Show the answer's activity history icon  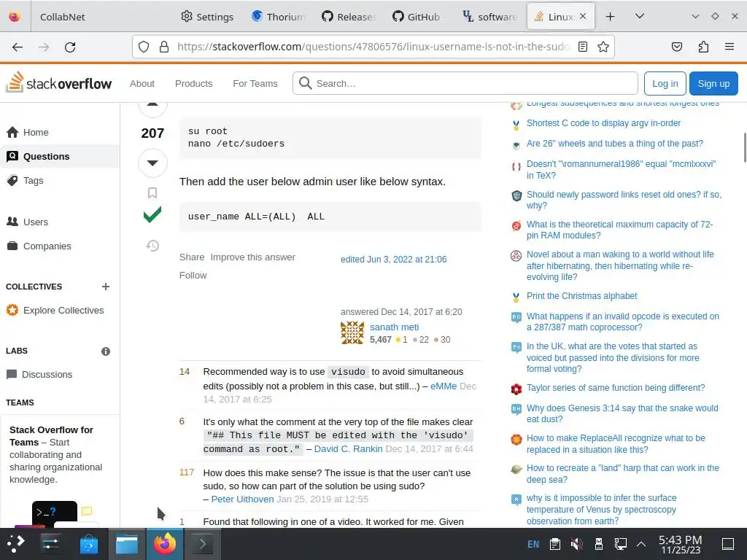click(x=152, y=246)
